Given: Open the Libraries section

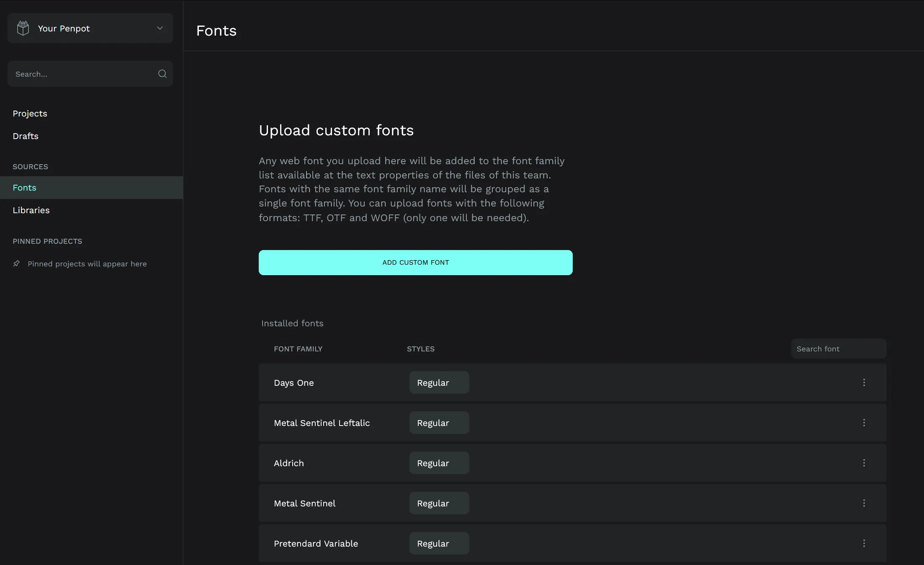Looking at the screenshot, I should pos(31,210).
